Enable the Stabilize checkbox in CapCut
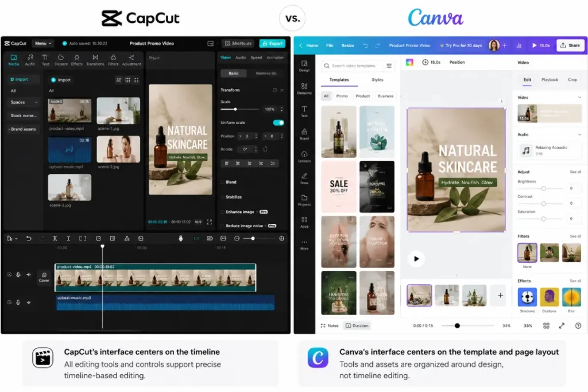Viewport: 588px width, 392px height. [x=222, y=197]
